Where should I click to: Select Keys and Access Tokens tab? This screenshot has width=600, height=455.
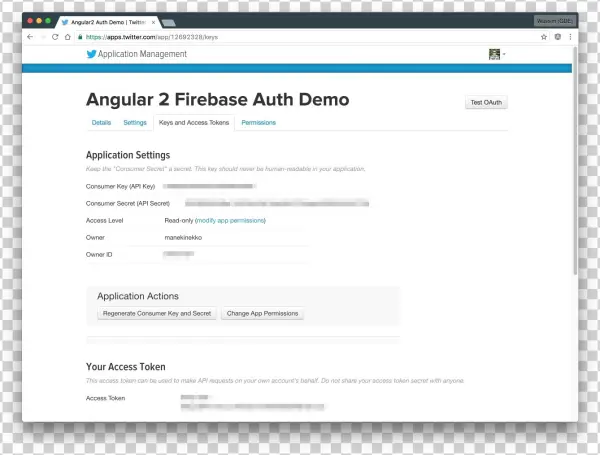194,122
